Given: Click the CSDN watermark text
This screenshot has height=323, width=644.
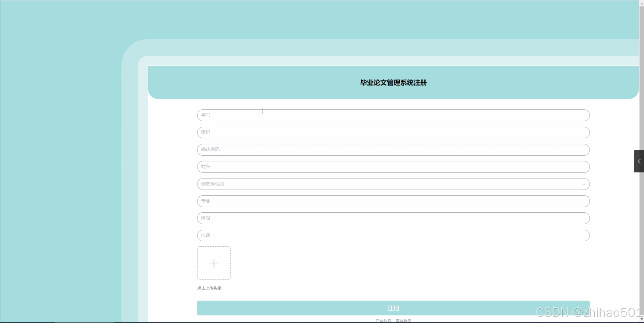Looking at the screenshot, I should [x=589, y=312].
